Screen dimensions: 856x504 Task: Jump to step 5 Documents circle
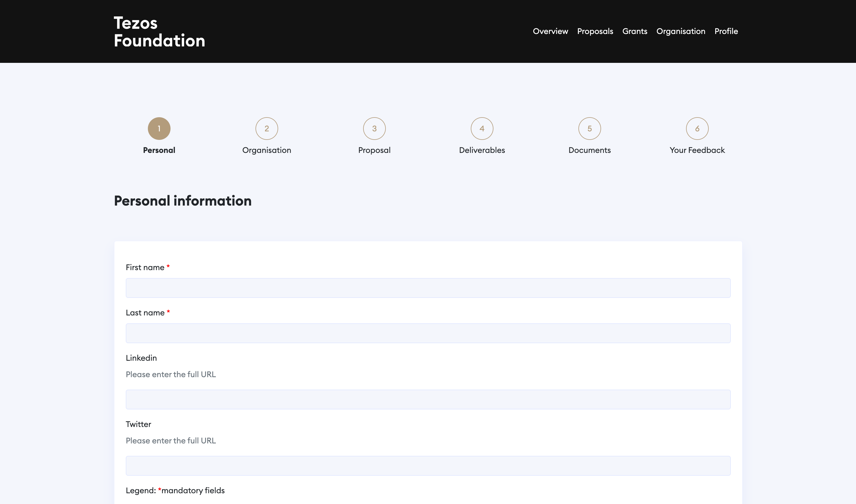pyautogui.click(x=589, y=128)
